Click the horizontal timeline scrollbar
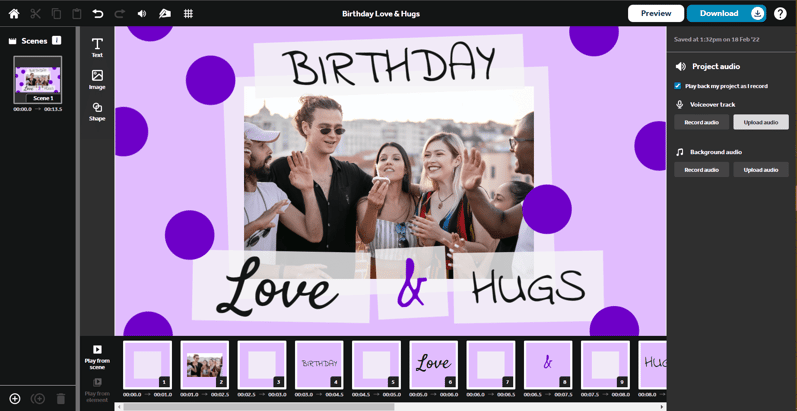Image resolution: width=797 pixels, height=411 pixels. tap(258, 406)
